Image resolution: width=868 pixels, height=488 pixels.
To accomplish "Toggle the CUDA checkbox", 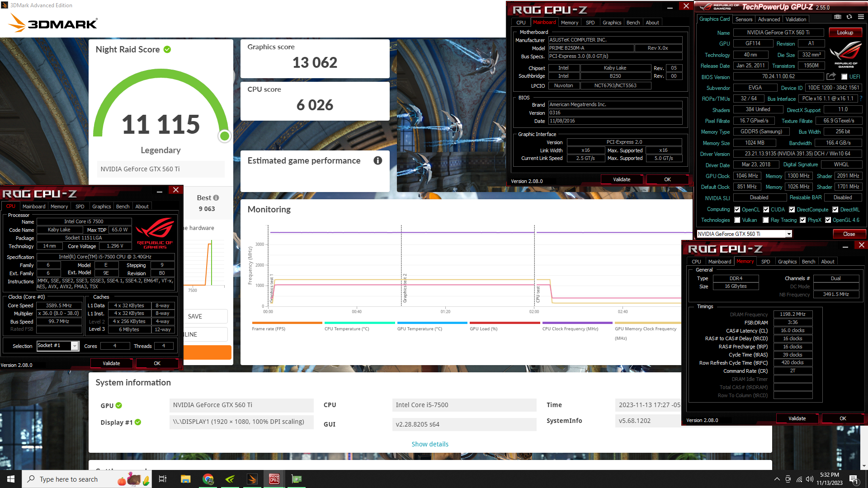I will click(766, 210).
